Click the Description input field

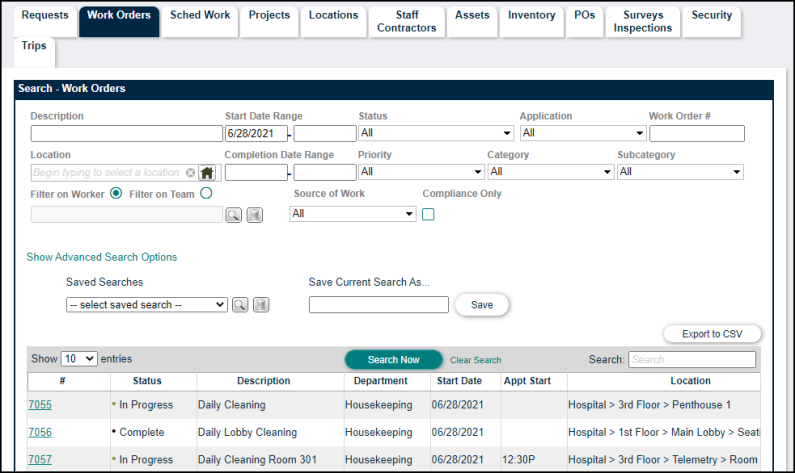pos(127,133)
